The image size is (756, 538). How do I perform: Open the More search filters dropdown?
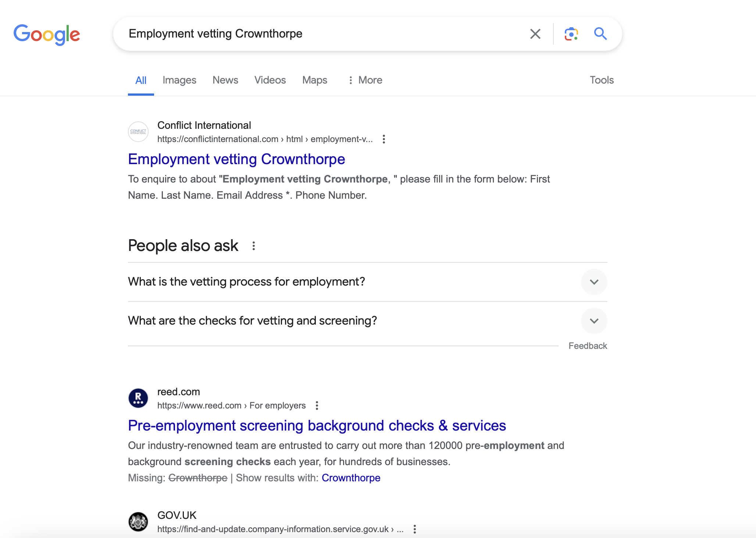(x=365, y=80)
